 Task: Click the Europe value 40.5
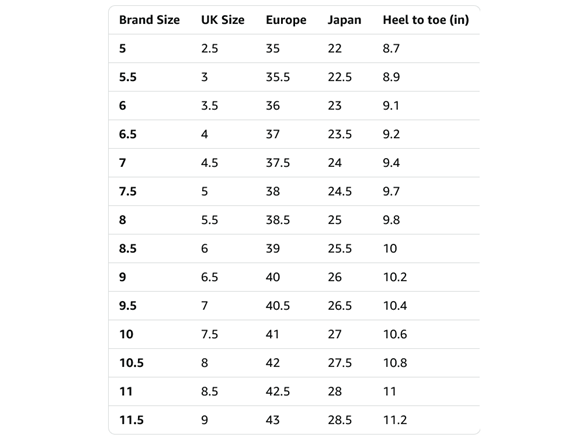[278, 306]
